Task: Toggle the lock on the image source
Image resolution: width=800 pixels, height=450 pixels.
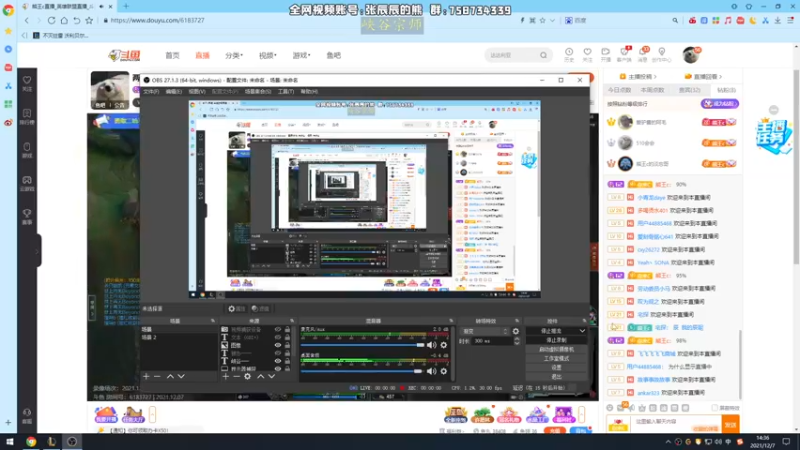Action: 287,345
